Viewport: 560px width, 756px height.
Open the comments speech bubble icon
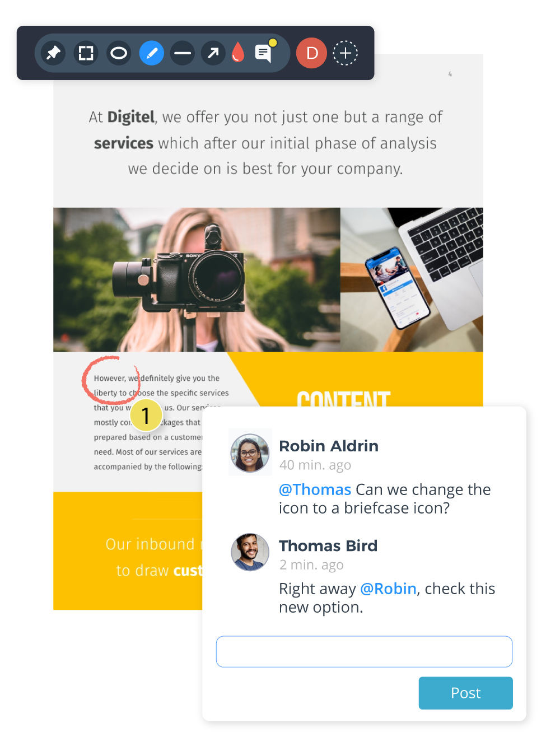[264, 52]
